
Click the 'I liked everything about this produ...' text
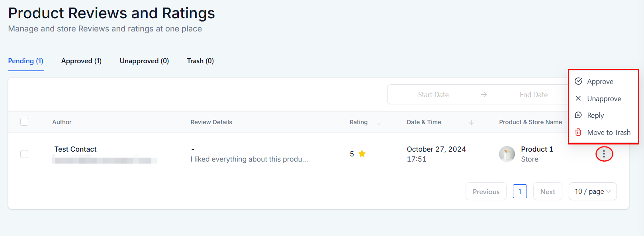pyautogui.click(x=249, y=159)
